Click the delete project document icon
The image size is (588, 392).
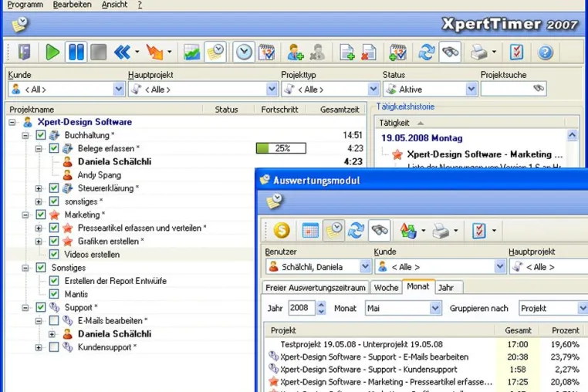pyautogui.click(x=369, y=52)
